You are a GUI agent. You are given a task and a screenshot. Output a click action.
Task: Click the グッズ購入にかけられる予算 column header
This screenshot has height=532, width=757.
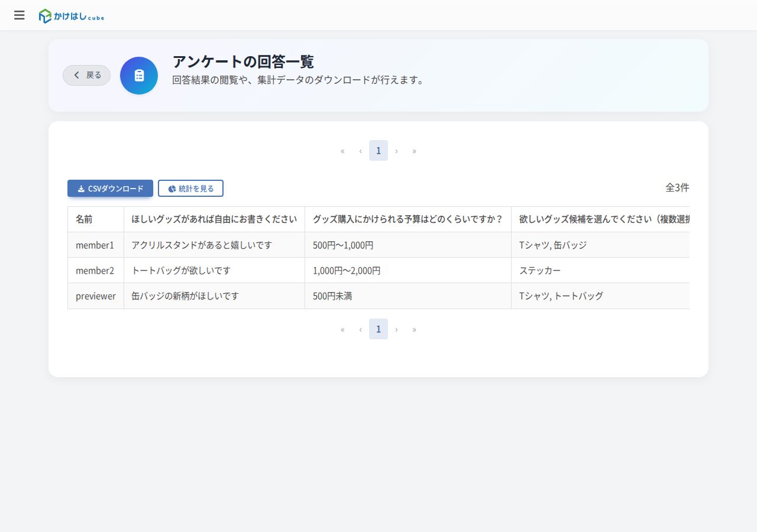(408, 219)
